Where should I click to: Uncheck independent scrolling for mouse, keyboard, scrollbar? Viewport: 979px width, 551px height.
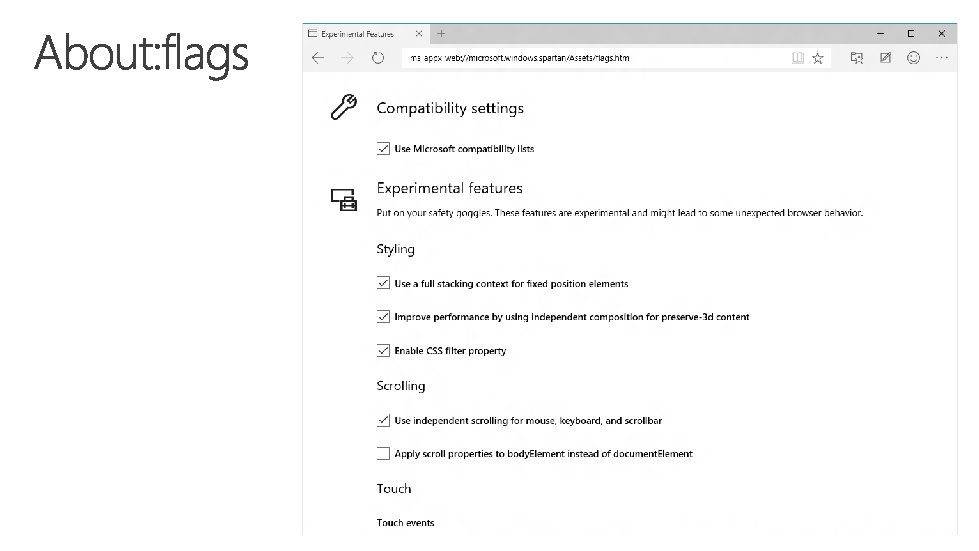[x=383, y=421]
